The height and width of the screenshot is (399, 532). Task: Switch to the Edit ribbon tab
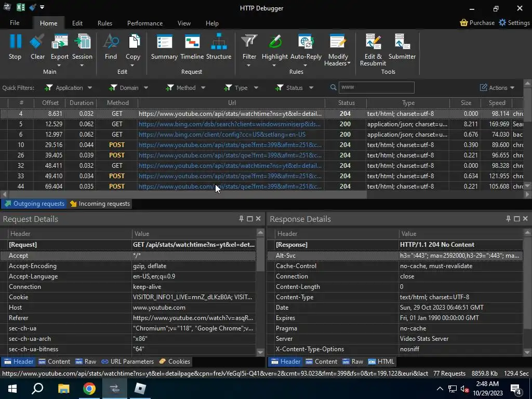pos(77,23)
